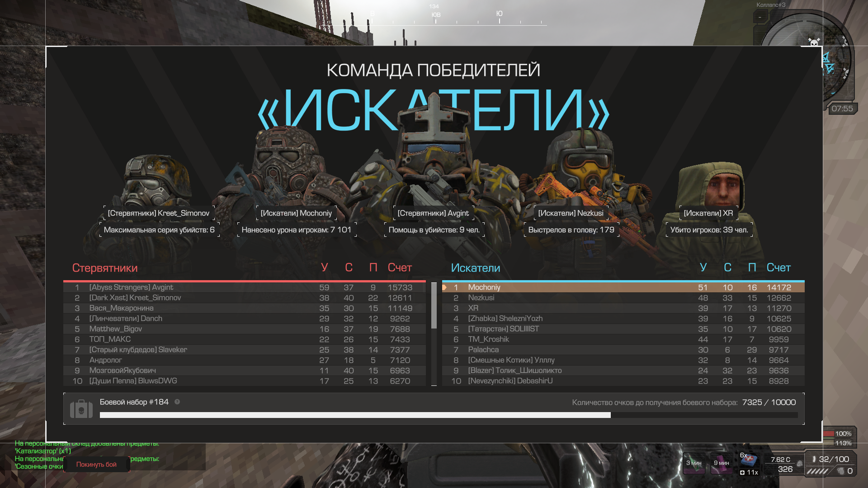Click the round timer 07:55
The width and height of the screenshot is (868, 488).
point(842,108)
